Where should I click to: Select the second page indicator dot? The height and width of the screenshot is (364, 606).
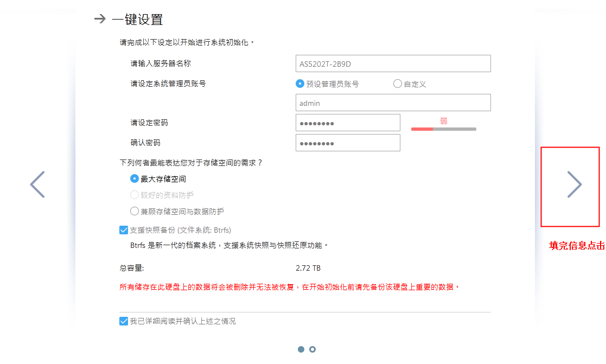click(312, 349)
